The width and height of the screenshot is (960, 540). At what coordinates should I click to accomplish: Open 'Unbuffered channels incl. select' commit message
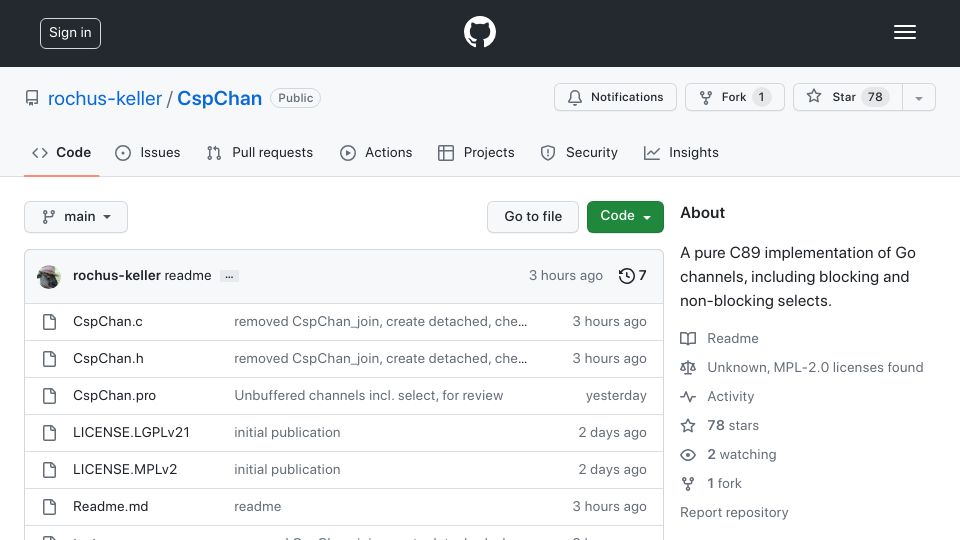coord(369,396)
